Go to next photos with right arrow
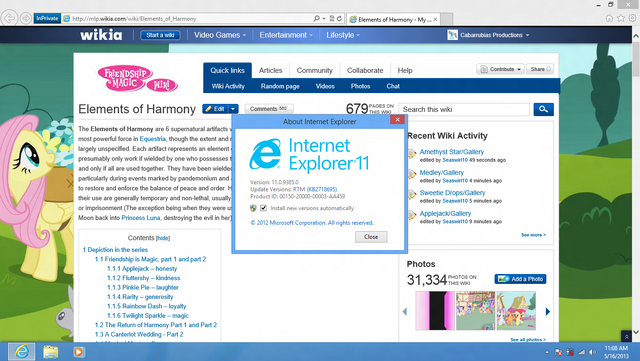The image size is (640, 361). click(x=548, y=312)
